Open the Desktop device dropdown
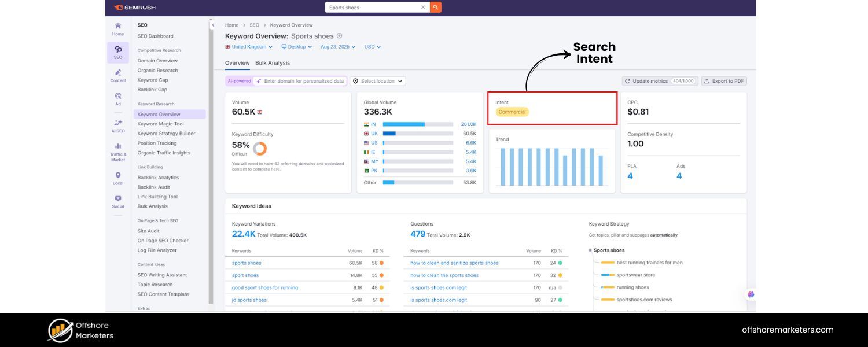 (x=295, y=47)
